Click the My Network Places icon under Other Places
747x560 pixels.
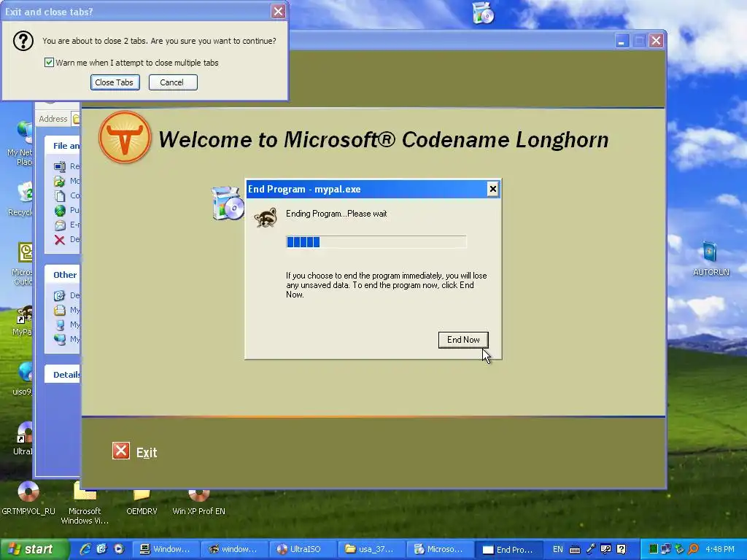click(60, 339)
